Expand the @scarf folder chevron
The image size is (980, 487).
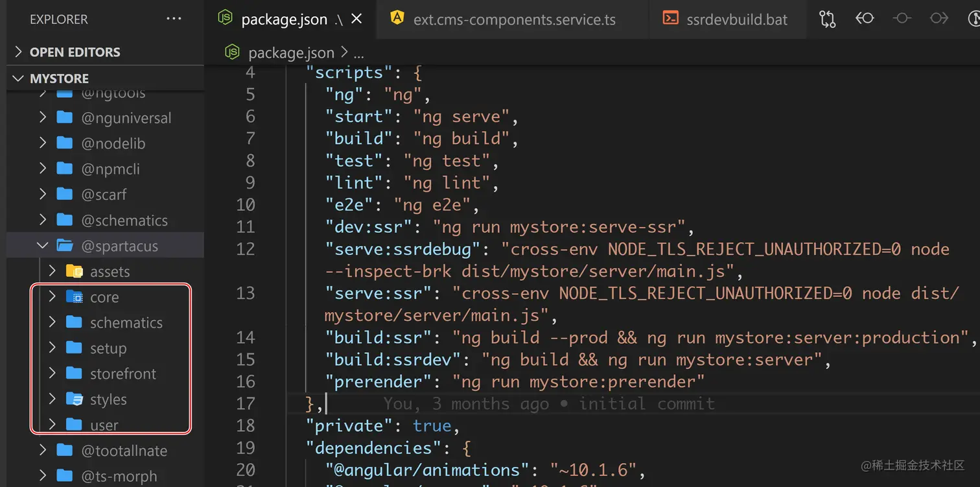point(43,194)
